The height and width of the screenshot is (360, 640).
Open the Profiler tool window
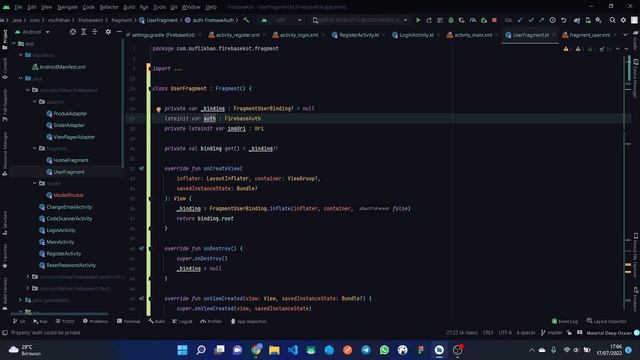click(211, 322)
